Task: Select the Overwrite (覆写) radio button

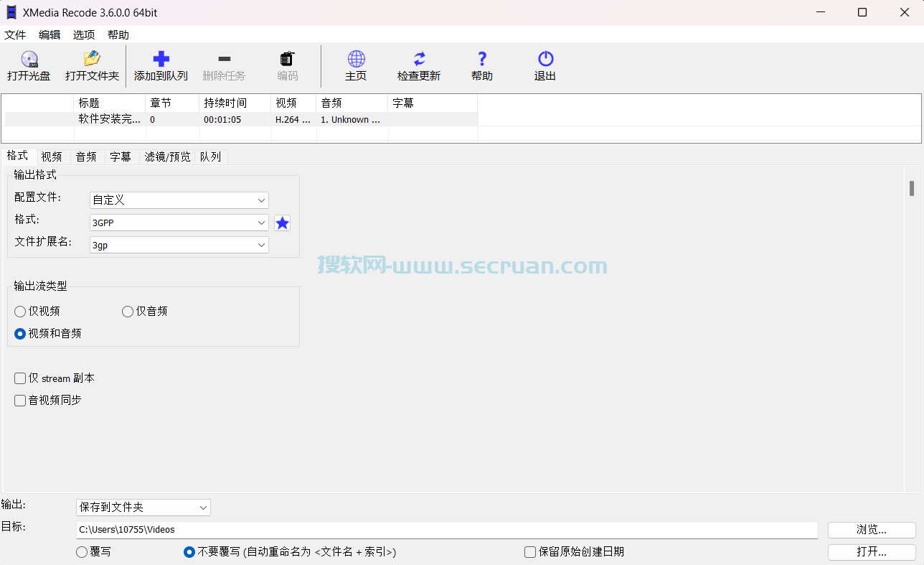Action: 82,552
